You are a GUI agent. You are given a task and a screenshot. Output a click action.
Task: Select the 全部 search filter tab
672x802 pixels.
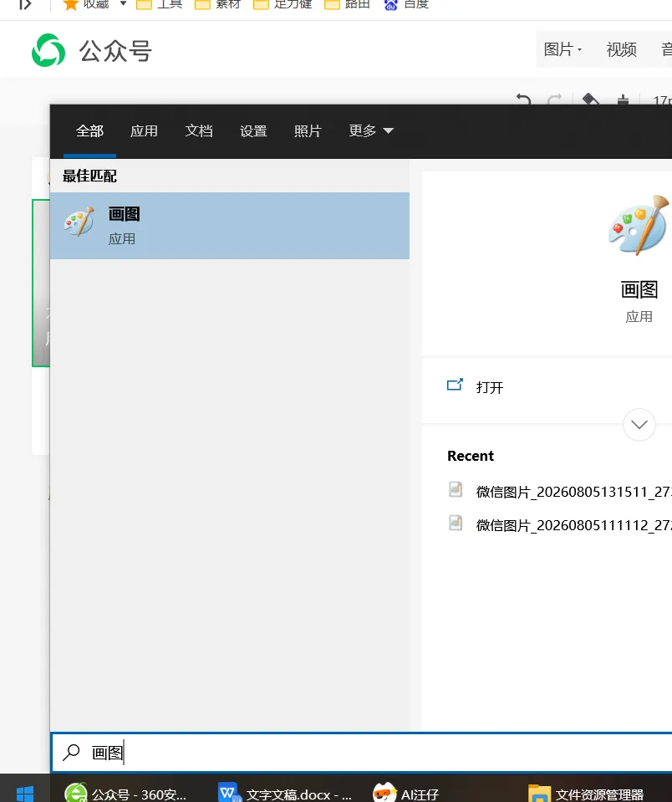pos(89,131)
